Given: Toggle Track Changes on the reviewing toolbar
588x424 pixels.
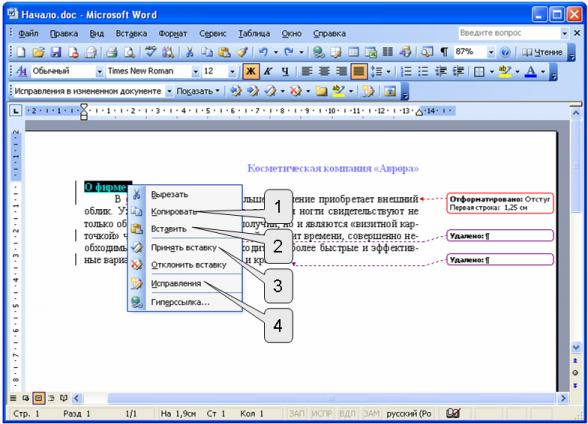Looking at the screenshot, I should 368,91.
